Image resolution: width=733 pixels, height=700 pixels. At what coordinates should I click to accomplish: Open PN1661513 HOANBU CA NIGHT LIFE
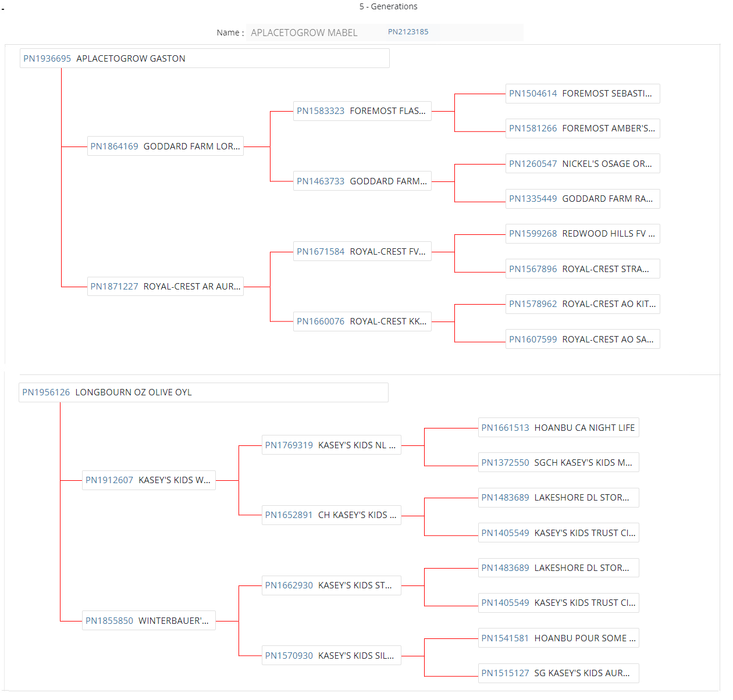[x=558, y=428]
